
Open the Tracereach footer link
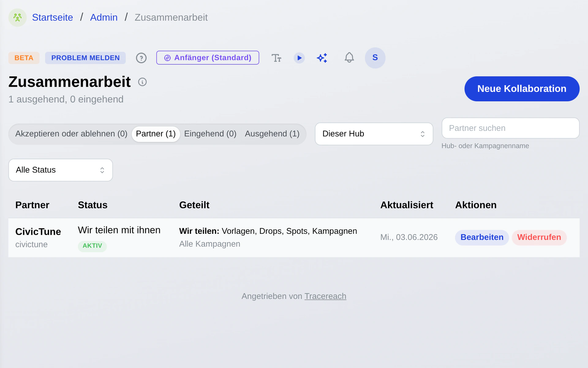click(325, 296)
